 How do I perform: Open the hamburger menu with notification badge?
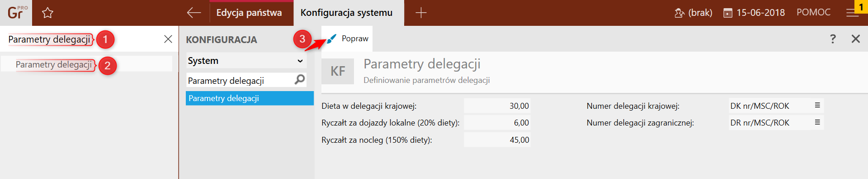coord(853,13)
